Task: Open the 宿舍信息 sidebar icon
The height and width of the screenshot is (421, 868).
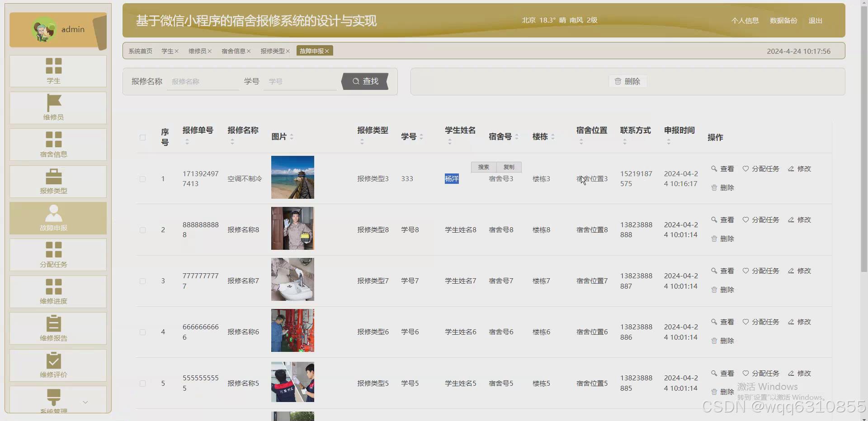Action: tap(53, 140)
